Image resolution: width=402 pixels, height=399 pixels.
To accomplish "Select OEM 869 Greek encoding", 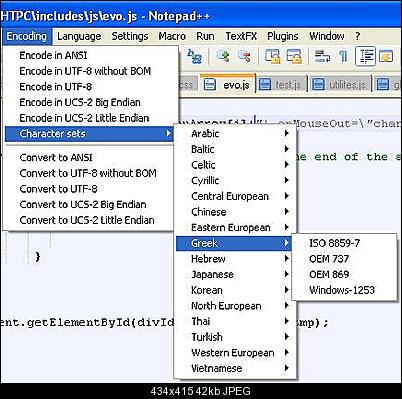I will click(344, 274).
